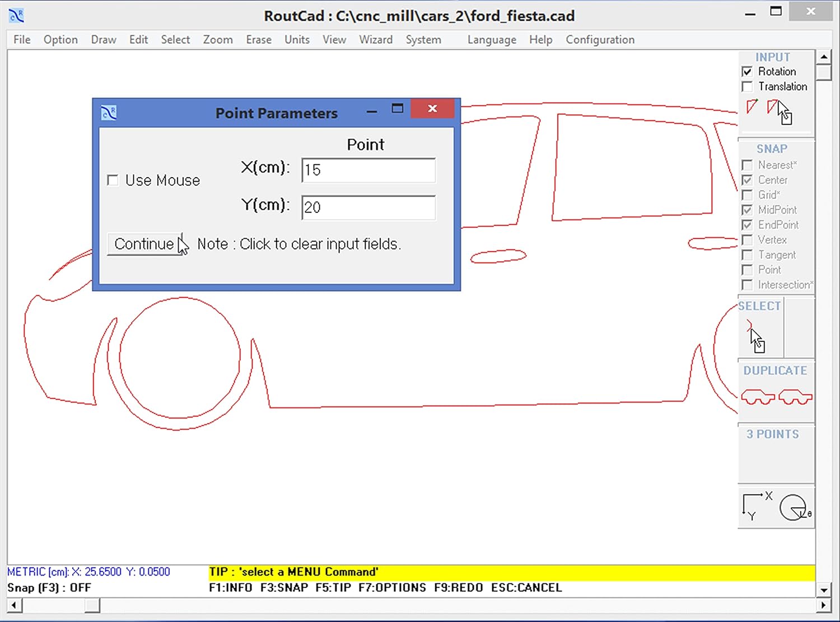Select the rotation angle theta icon
Image resolution: width=840 pixels, height=622 pixels.
coord(794,507)
